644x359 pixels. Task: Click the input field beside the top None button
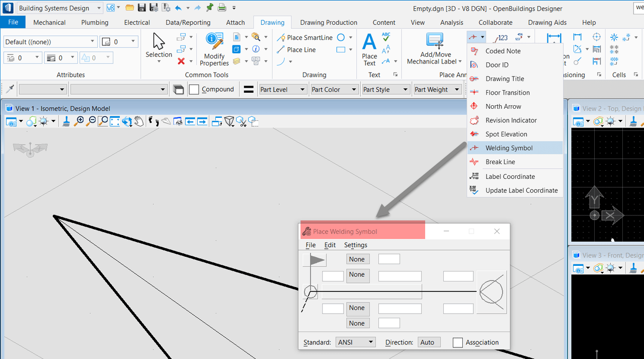tap(389, 259)
